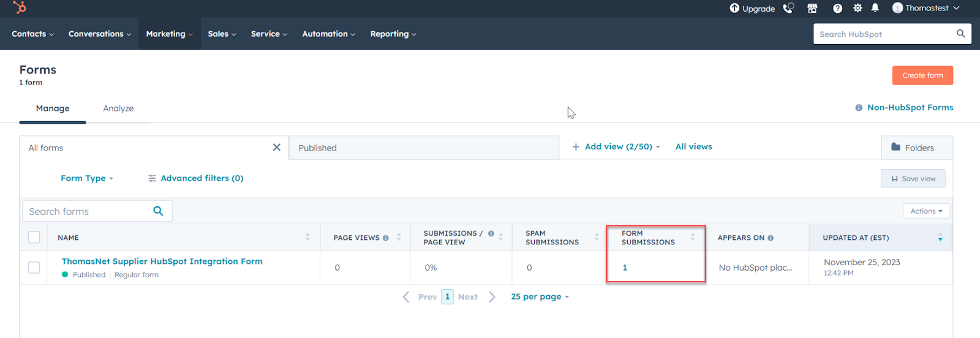Open ThomasNet Supplier HubSpot Integration Form
Screen dimensions: 980x338
(162, 261)
